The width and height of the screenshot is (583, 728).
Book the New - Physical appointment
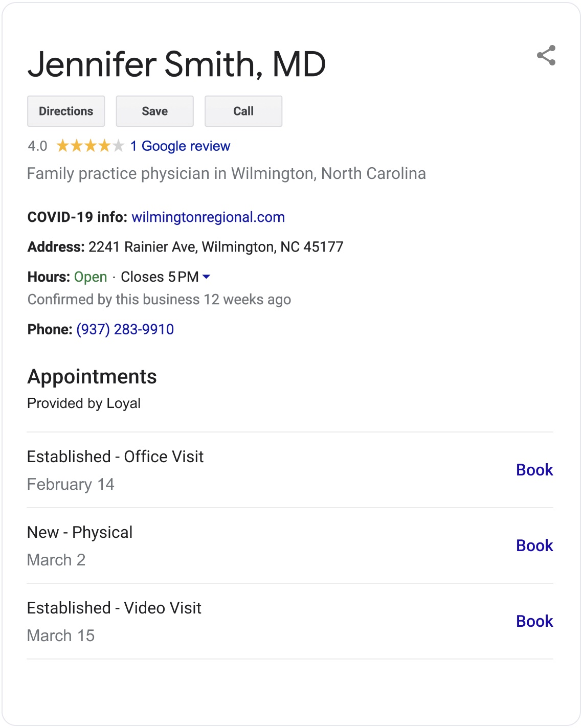[x=534, y=545]
